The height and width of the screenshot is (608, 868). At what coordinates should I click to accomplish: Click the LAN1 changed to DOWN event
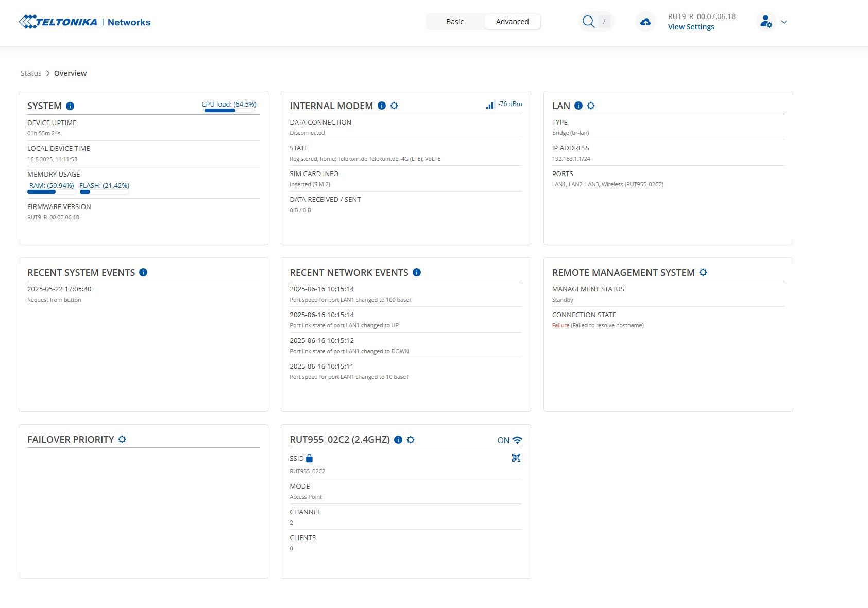(x=349, y=351)
